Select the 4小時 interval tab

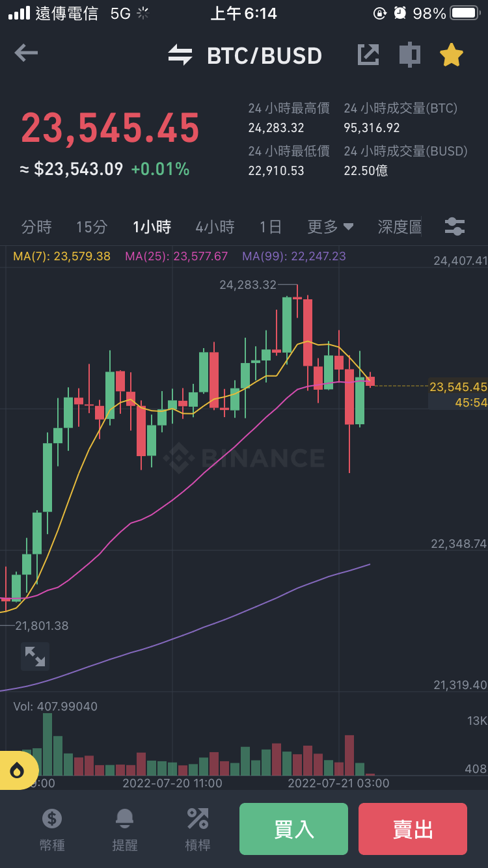pos(215,227)
